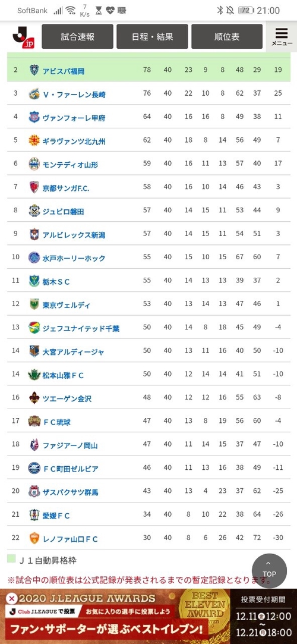The image size is (297, 644).
Task: Open the hamburger メニュー icon
Action: tap(282, 37)
